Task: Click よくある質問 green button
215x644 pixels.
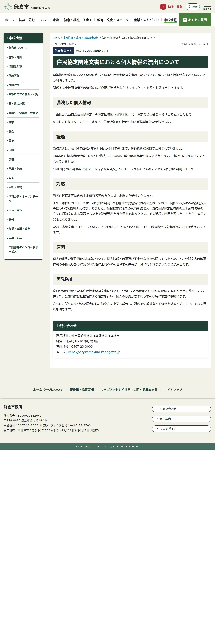Action: [195, 20]
